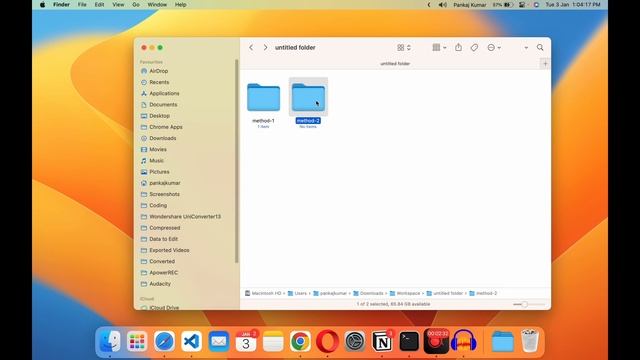Open Finder from the Dock
Viewport: 640px width, 360px height.
(110, 341)
